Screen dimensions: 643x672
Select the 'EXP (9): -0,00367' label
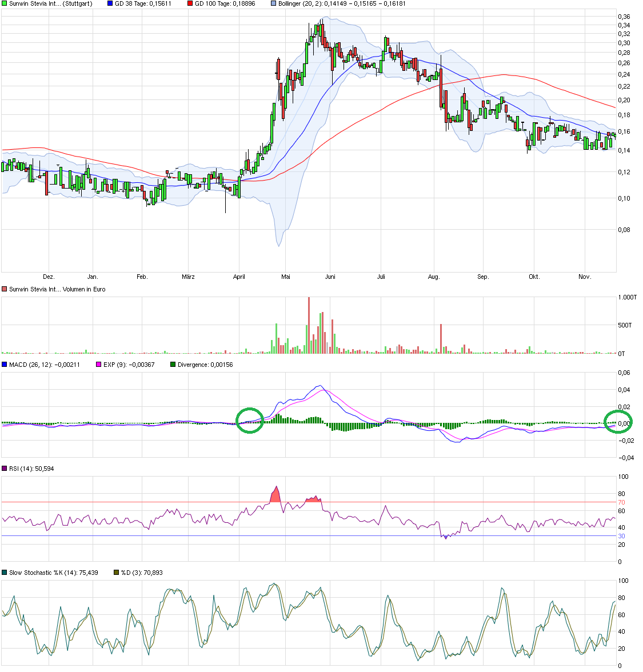129,365
